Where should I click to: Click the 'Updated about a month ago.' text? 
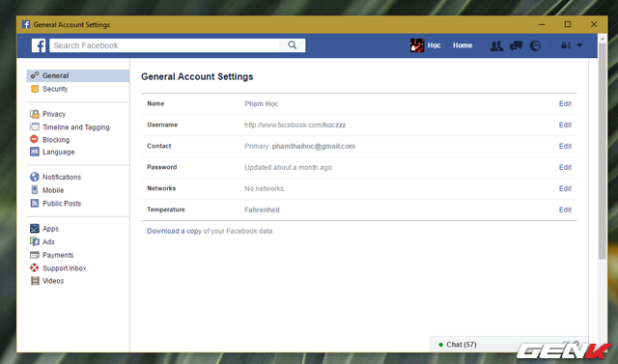[289, 167]
